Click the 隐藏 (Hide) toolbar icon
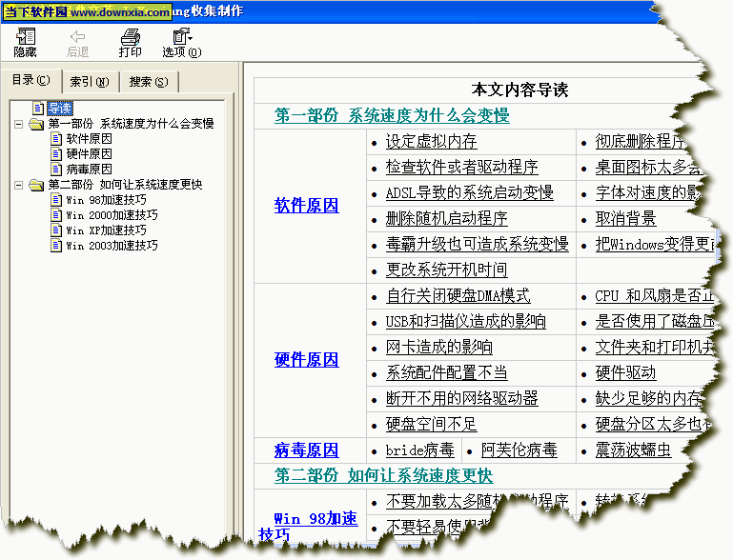This screenshot has height=560, width=733. click(x=25, y=37)
